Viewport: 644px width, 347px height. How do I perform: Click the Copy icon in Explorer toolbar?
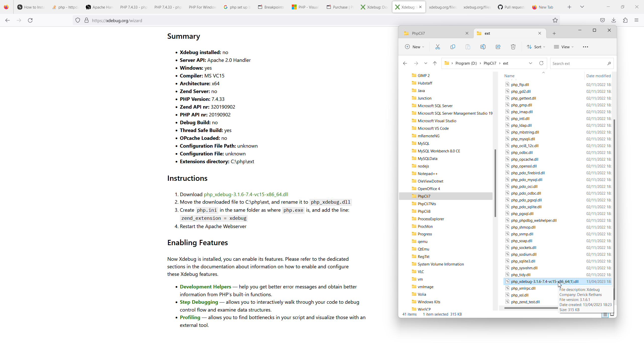coord(453,47)
